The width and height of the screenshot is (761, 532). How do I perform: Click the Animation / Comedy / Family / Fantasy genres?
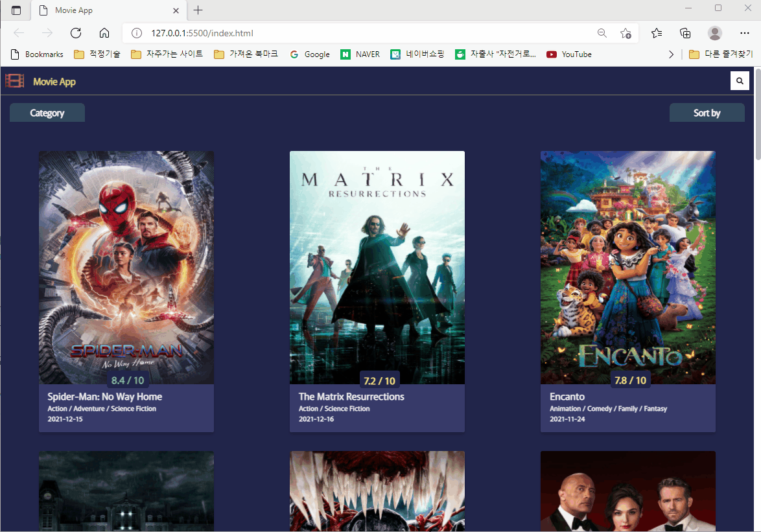(x=608, y=408)
